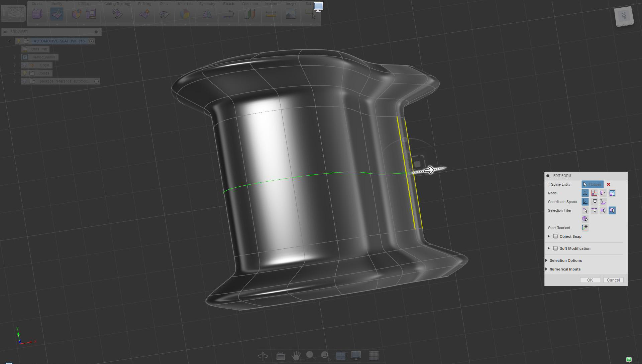The width and height of the screenshot is (642, 364).
Task: Click the hand Pan tool in navigation bar
Action: [x=296, y=356]
